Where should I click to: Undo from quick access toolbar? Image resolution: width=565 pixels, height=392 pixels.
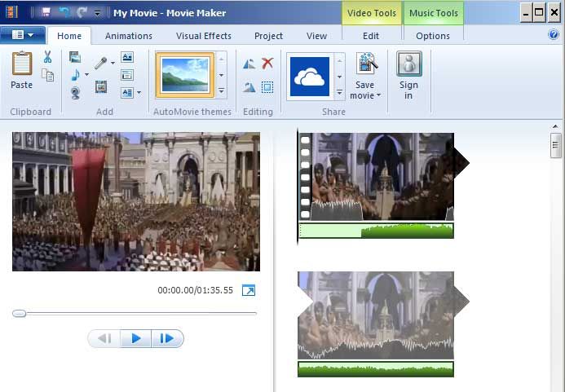65,12
